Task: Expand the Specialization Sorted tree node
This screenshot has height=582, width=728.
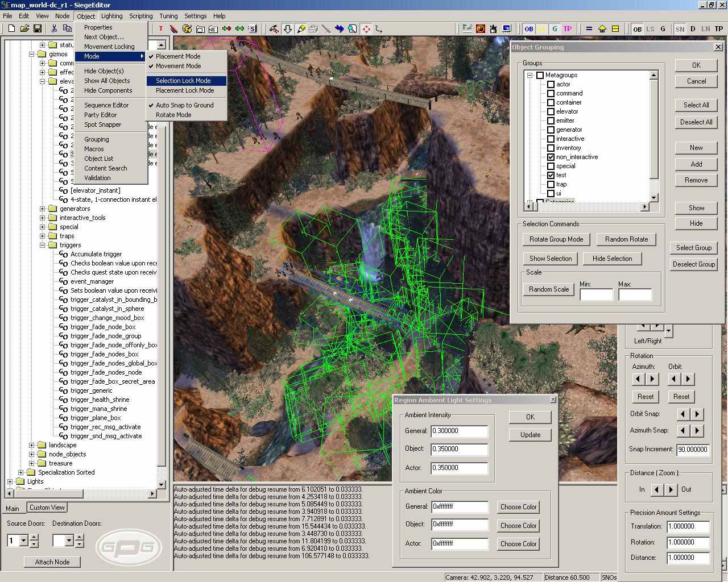Action: point(21,472)
